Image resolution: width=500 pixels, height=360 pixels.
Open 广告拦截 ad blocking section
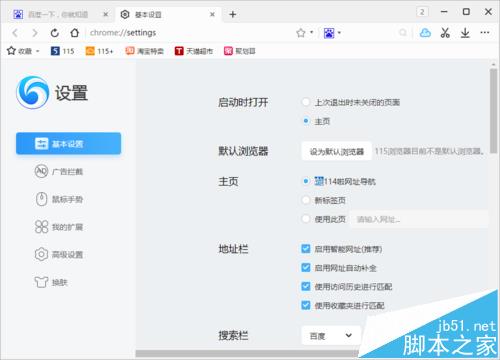[x=59, y=172]
